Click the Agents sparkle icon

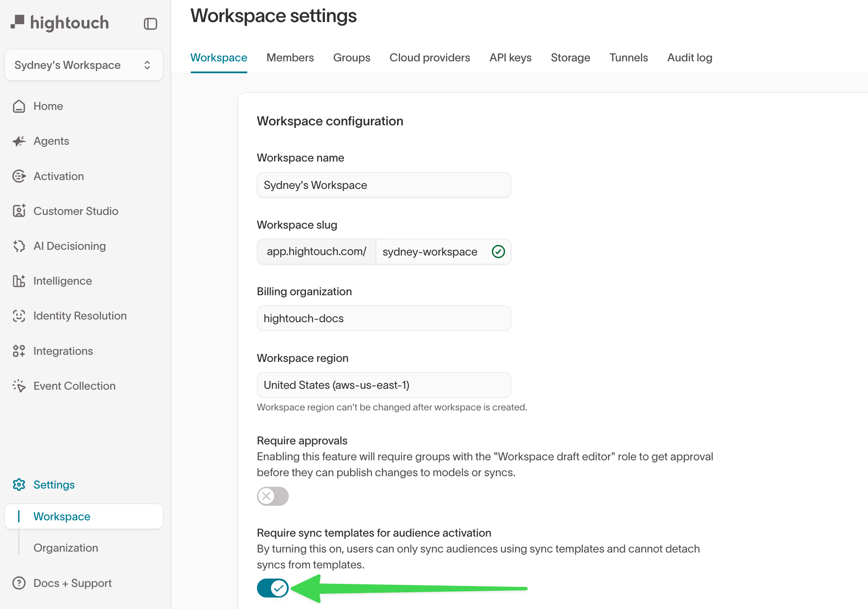pos(19,141)
